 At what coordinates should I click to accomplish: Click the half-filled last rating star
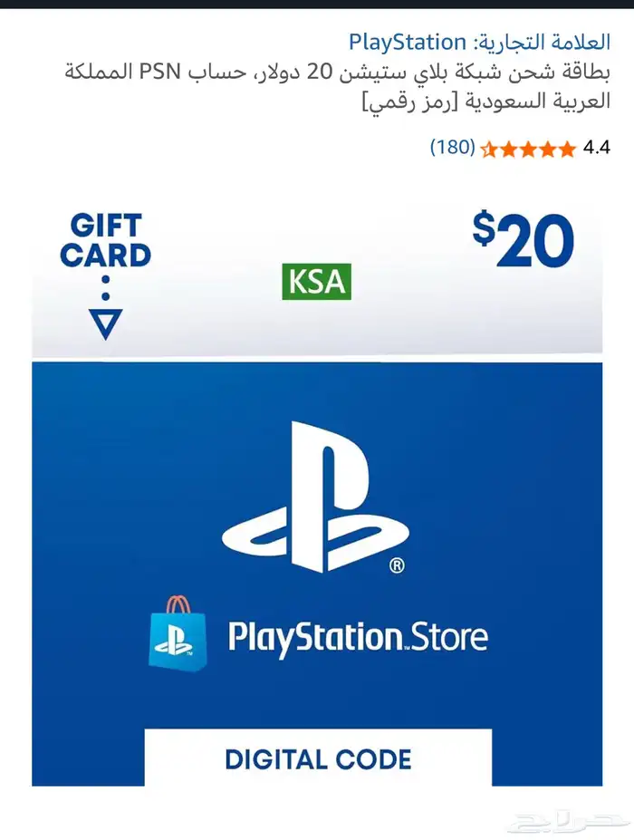tap(489, 149)
